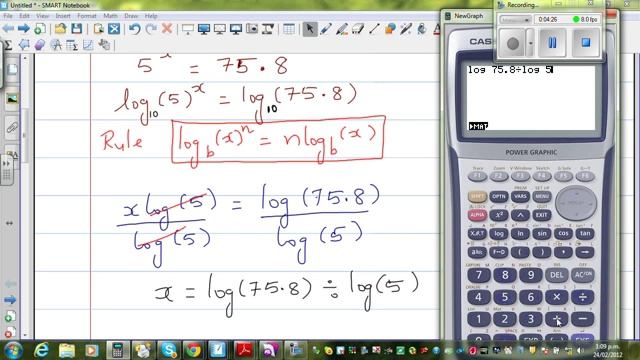Screen dimensions: 640x360
Task: Choose the Select arrow pointer tool
Action: [310, 29]
